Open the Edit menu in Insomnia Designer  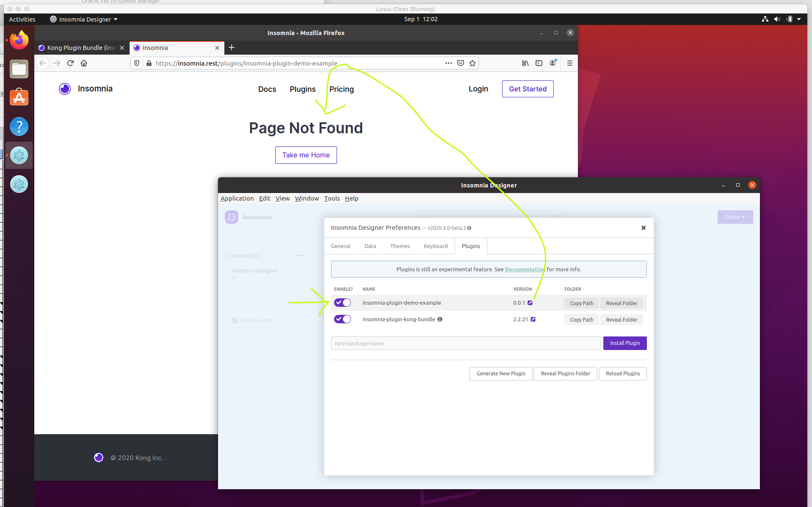point(265,198)
